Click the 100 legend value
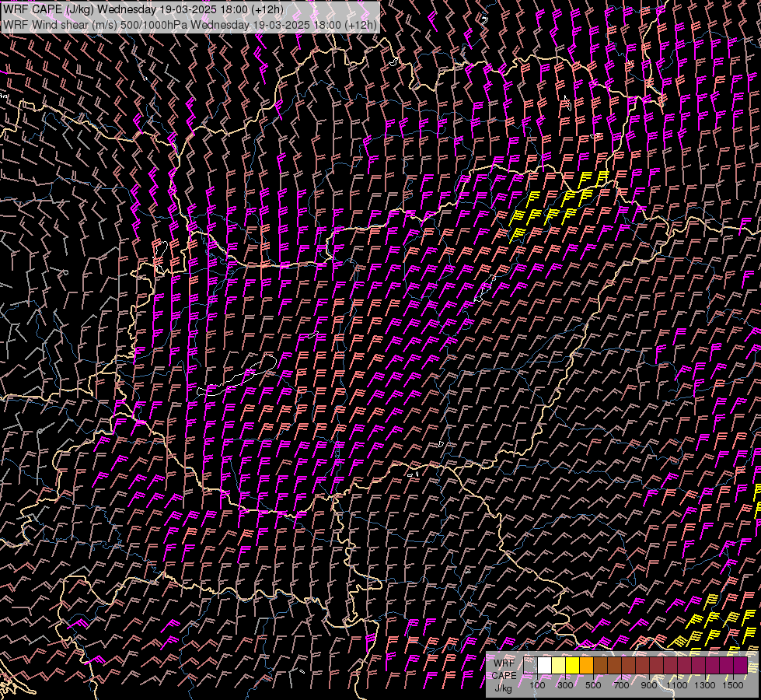The image size is (761, 700). click(537, 685)
